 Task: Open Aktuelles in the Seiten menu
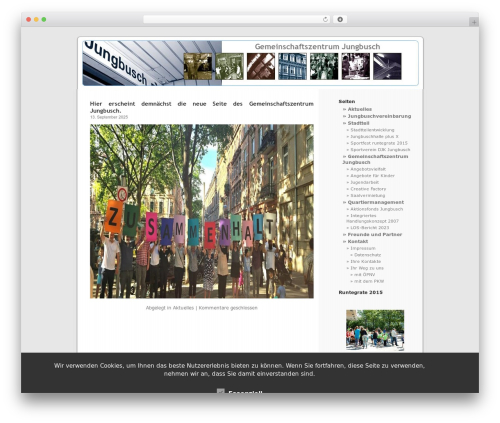pyautogui.click(x=360, y=109)
